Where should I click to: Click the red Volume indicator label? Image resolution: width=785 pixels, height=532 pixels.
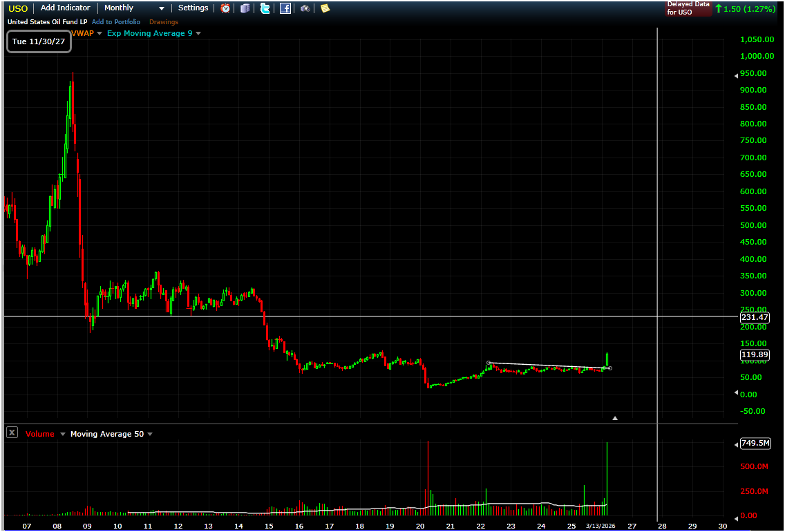(40, 434)
